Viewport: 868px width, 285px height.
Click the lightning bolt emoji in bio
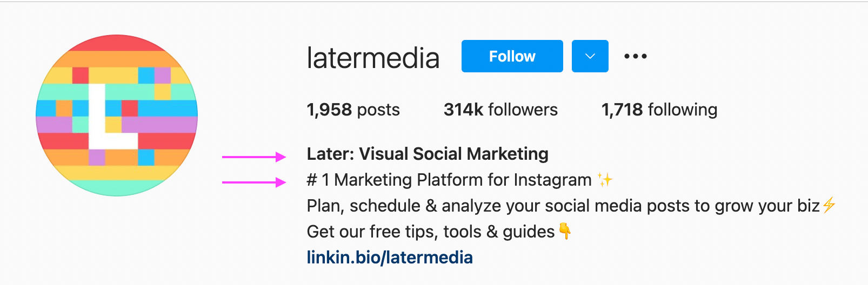pos(829,205)
